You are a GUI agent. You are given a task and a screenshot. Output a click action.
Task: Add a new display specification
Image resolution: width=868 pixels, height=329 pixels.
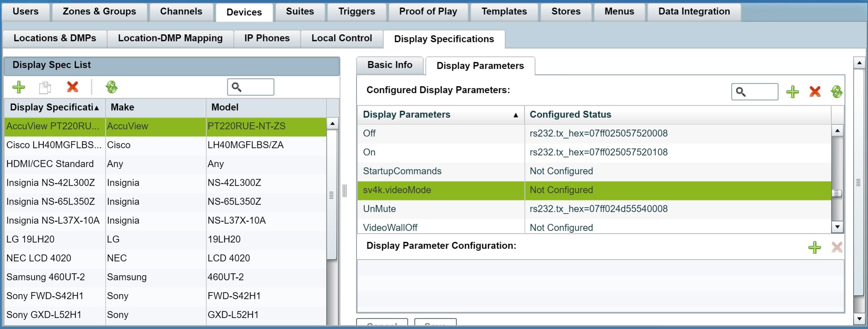tap(19, 87)
